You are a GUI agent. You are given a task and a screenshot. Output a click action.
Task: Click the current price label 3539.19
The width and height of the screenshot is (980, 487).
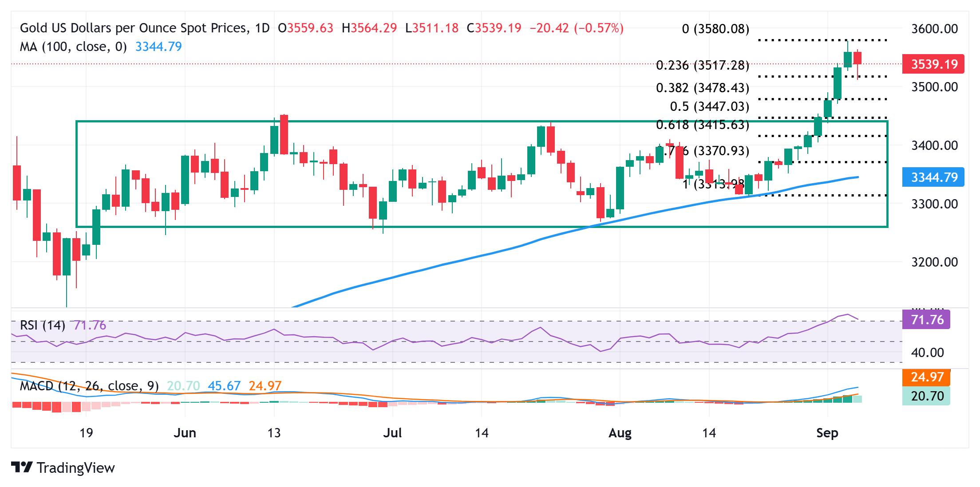933,64
